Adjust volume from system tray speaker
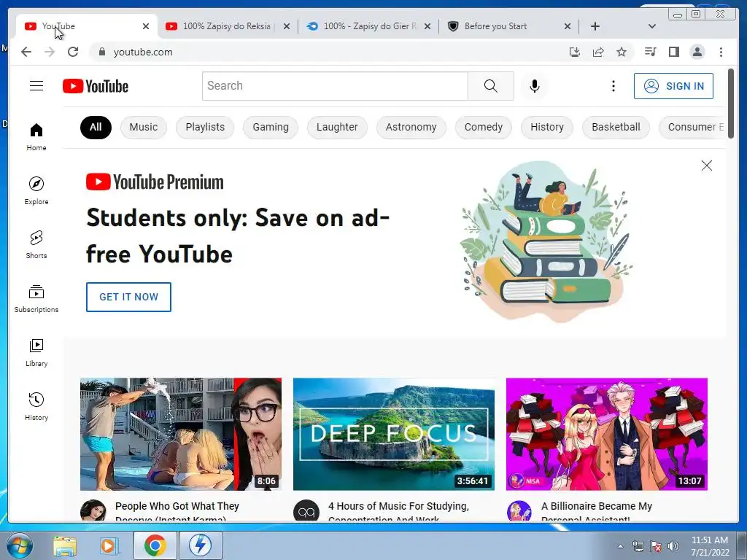 (673, 545)
